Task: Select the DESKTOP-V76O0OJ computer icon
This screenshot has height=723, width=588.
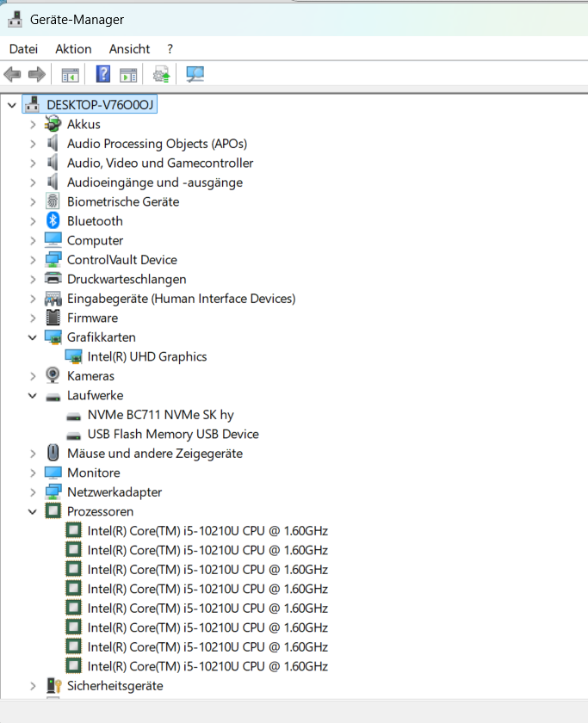Action: pyautogui.click(x=32, y=105)
